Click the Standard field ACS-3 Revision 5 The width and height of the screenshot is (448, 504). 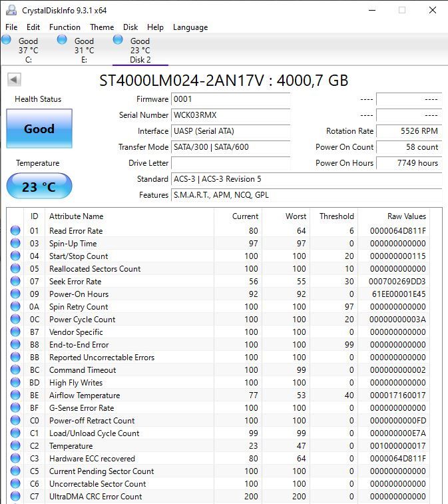pyautogui.click(x=307, y=179)
